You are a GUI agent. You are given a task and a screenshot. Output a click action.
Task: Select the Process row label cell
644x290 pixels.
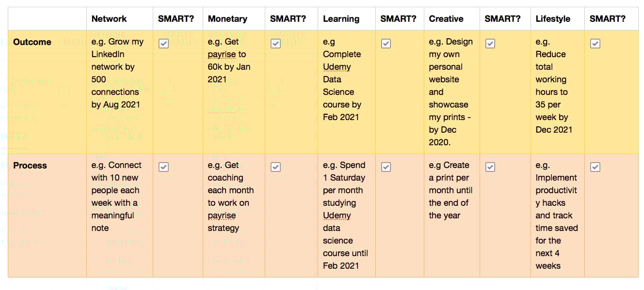(30, 166)
